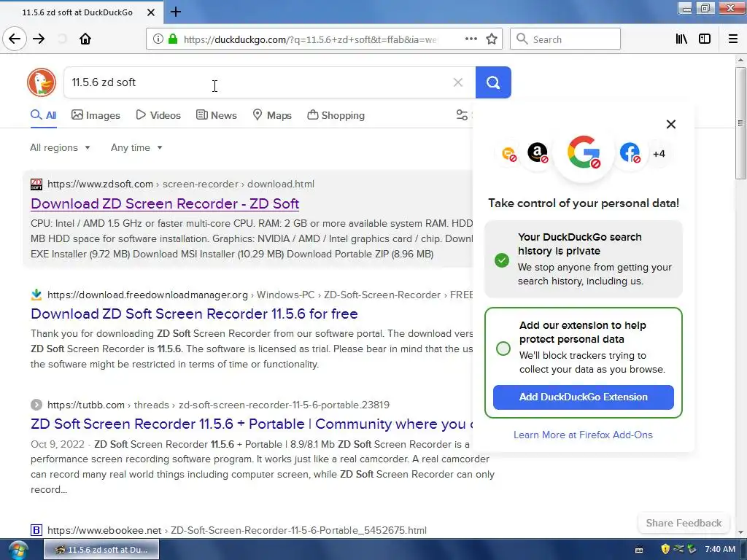Open the Firefox hamburger menu
This screenshot has height=560, width=747.
pyautogui.click(x=733, y=39)
